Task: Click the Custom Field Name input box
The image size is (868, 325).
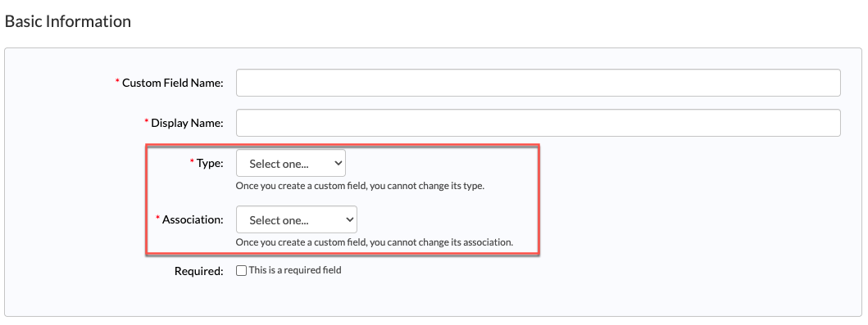Action: (x=538, y=83)
